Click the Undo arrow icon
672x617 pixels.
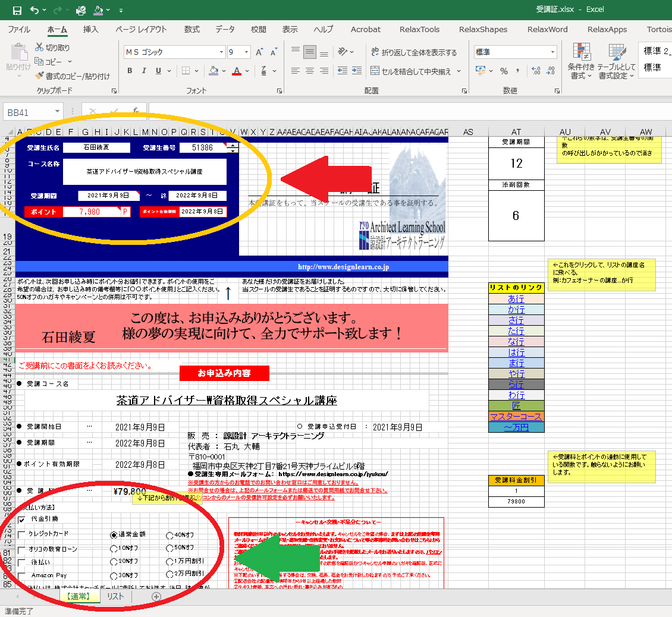(x=34, y=10)
